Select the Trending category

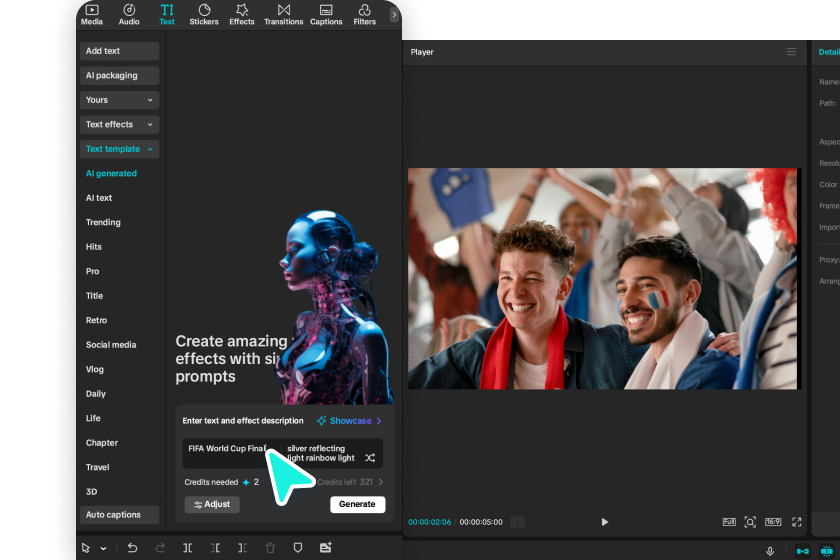tap(103, 222)
